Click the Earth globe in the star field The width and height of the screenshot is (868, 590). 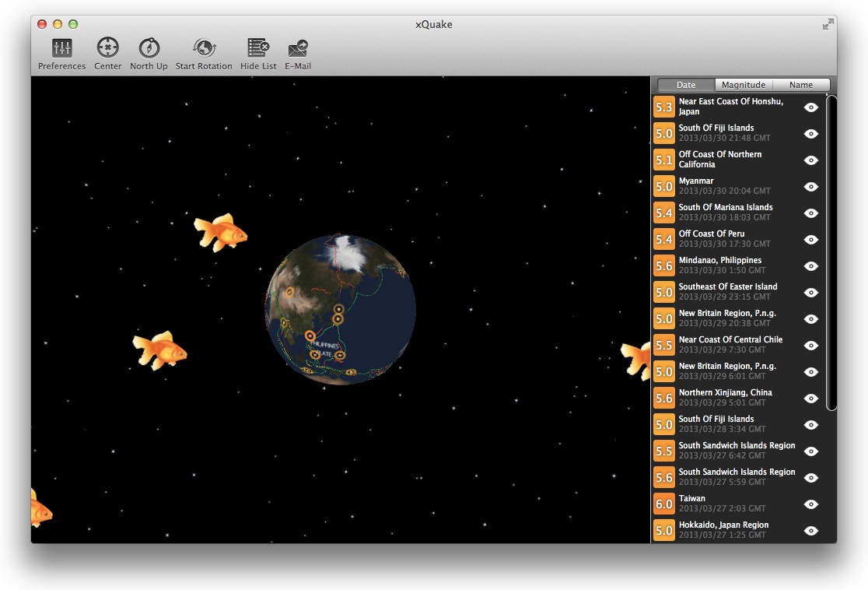(x=340, y=309)
